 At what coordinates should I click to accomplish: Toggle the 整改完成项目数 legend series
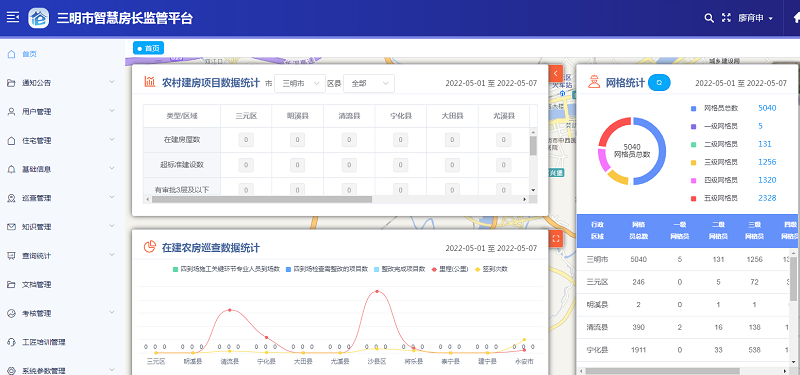(399, 269)
